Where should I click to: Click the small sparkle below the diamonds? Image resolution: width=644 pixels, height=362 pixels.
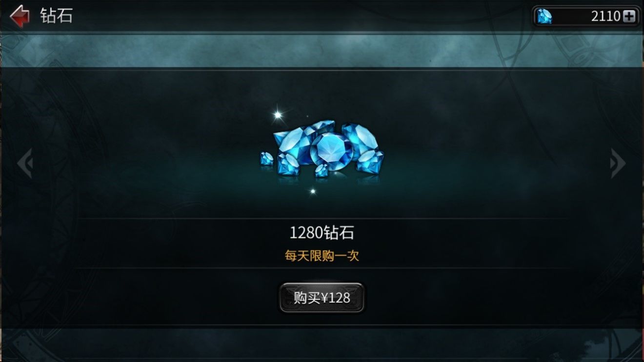click(x=313, y=191)
